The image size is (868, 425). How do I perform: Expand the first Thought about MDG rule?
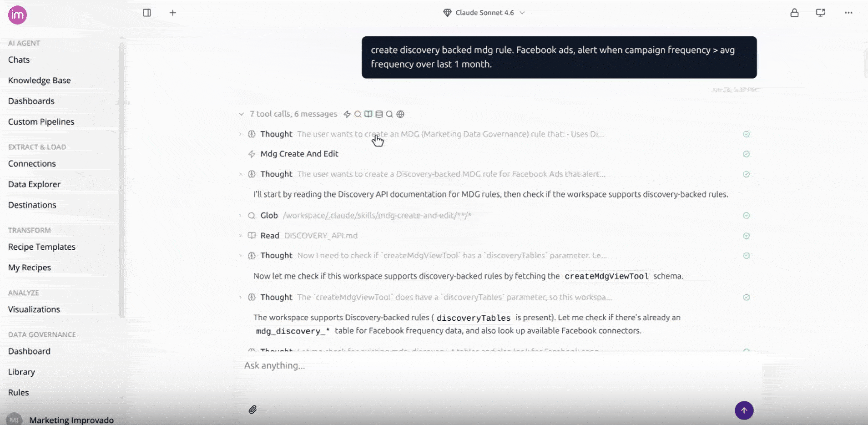click(x=240, y=134)
